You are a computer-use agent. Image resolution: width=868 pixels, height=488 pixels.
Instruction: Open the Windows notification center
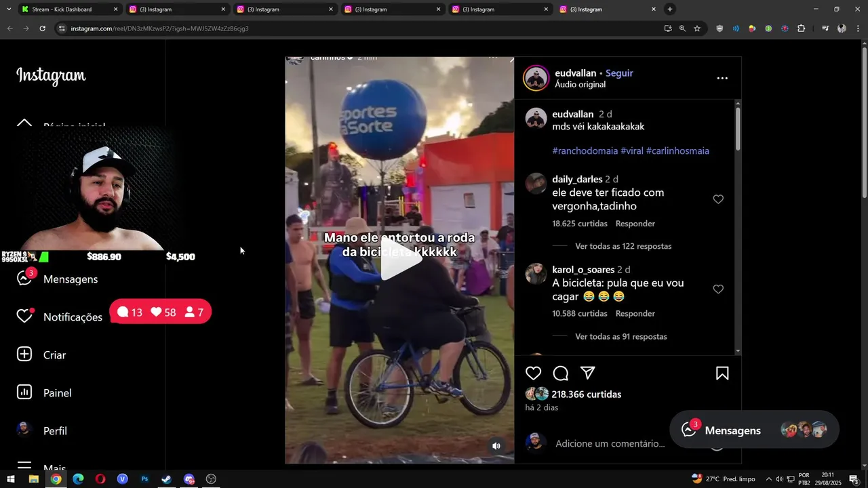click(x=854, y=479)
